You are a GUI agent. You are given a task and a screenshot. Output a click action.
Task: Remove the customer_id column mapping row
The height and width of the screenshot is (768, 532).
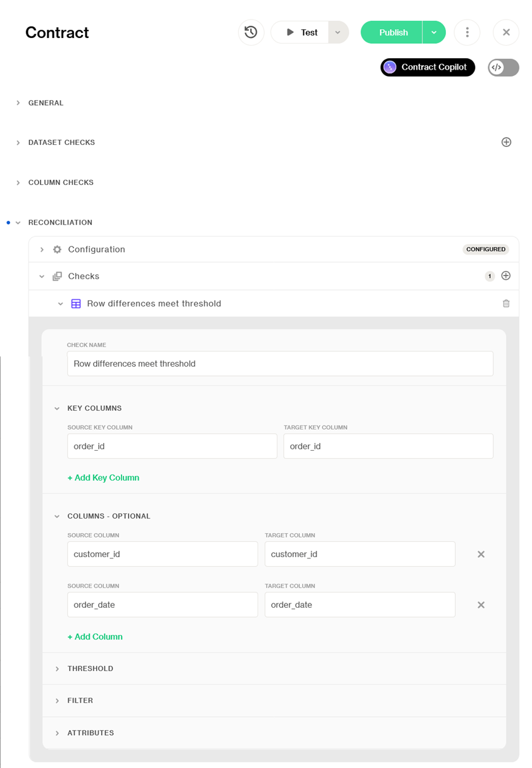pyautogui.click(x=481, y=555)
